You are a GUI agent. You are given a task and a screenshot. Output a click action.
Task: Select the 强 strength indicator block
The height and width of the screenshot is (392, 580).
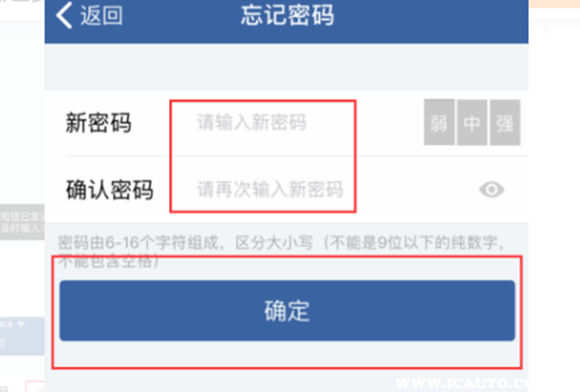pos(505,123)
